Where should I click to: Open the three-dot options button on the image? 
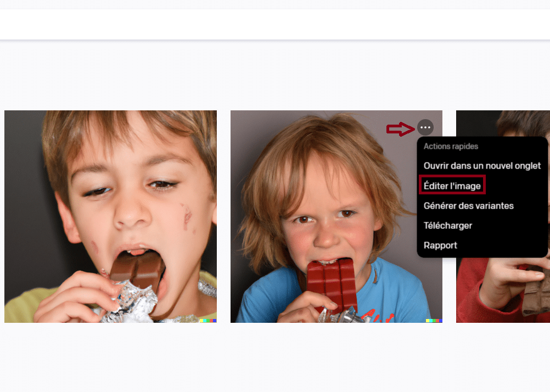click(425, 127)
